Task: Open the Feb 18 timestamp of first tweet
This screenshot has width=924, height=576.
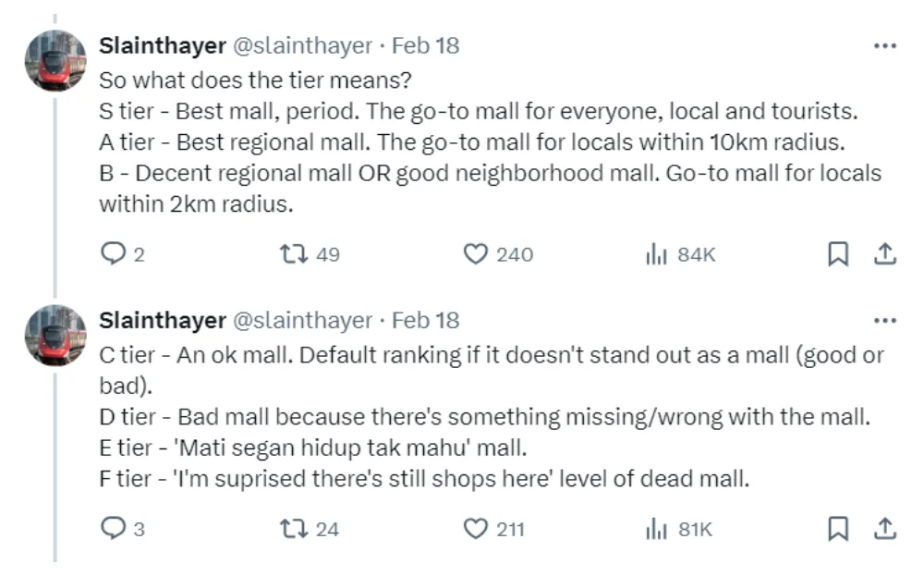Action: (x=425, y=45)
